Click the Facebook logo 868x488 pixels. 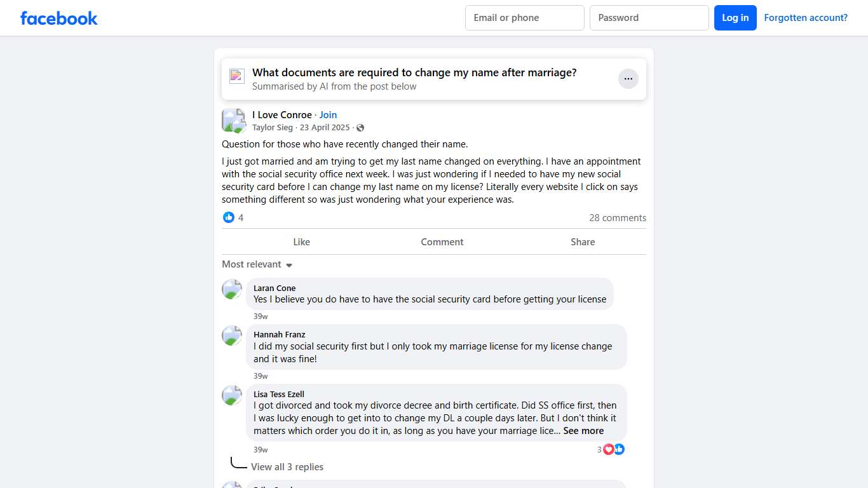pos(59,18)
